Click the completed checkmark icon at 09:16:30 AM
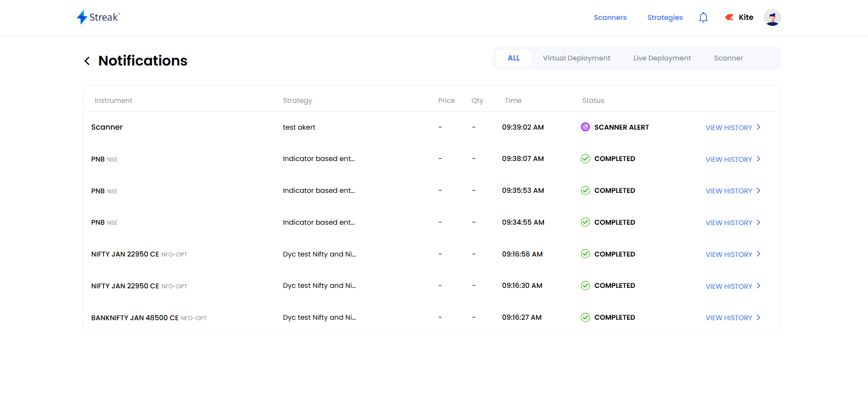The width and height of the screenshot is (868, 418). [585, 286]
